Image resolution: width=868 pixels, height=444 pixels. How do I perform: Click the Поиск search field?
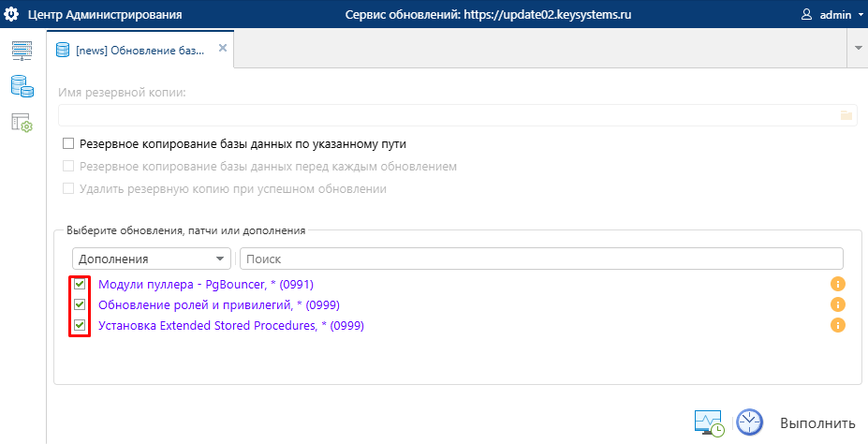click(x=541, y=259)
